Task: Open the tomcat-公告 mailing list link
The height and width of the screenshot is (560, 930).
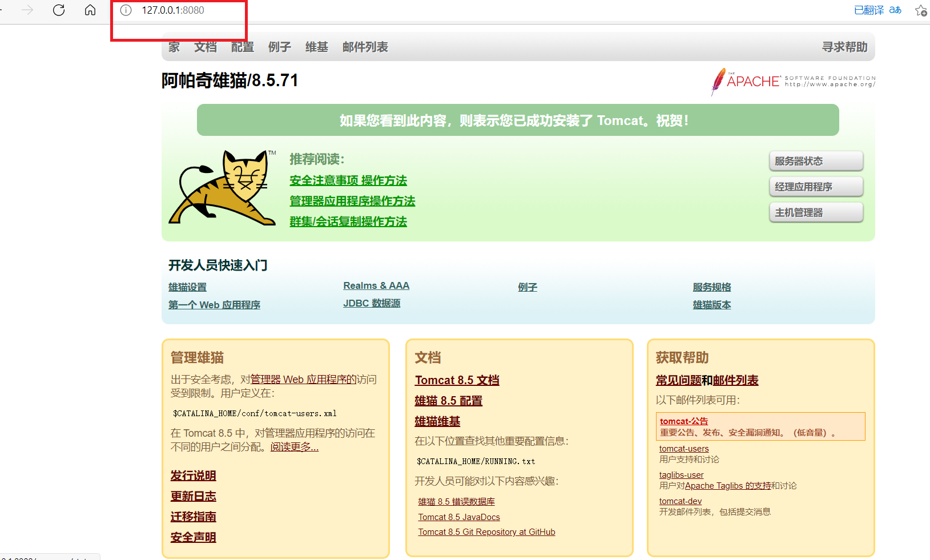Action: (x=684, y=421)
